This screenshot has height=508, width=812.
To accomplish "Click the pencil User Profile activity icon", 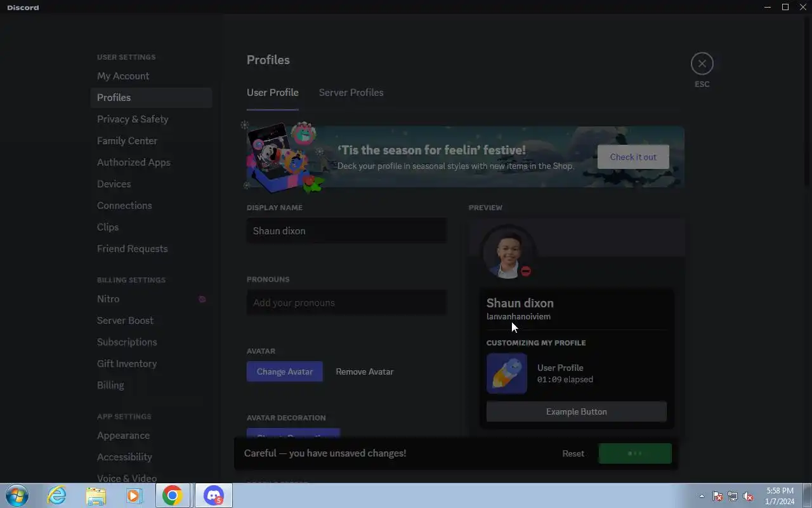I will tap(507, 373).
